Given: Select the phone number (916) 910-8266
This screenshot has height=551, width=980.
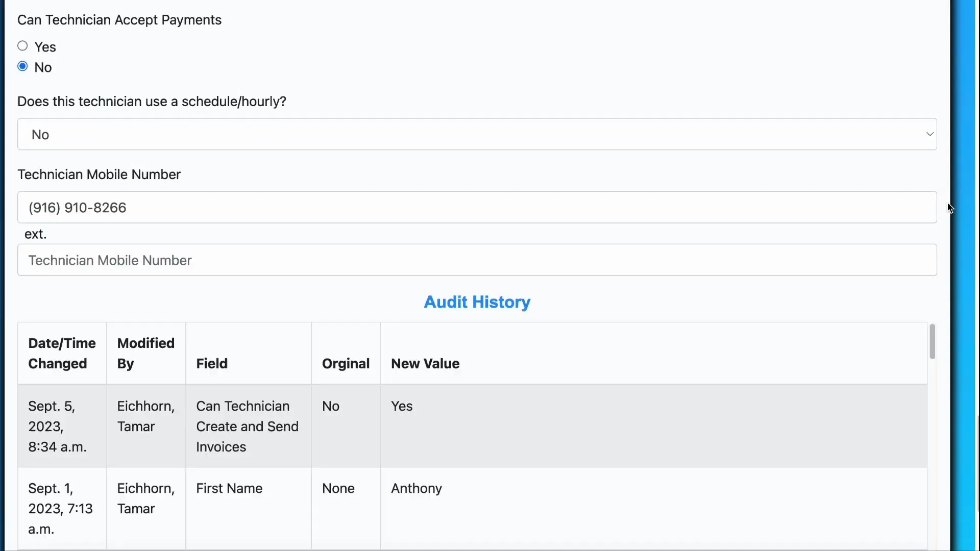Looking at the screenshot, I should tap(78, 207).
